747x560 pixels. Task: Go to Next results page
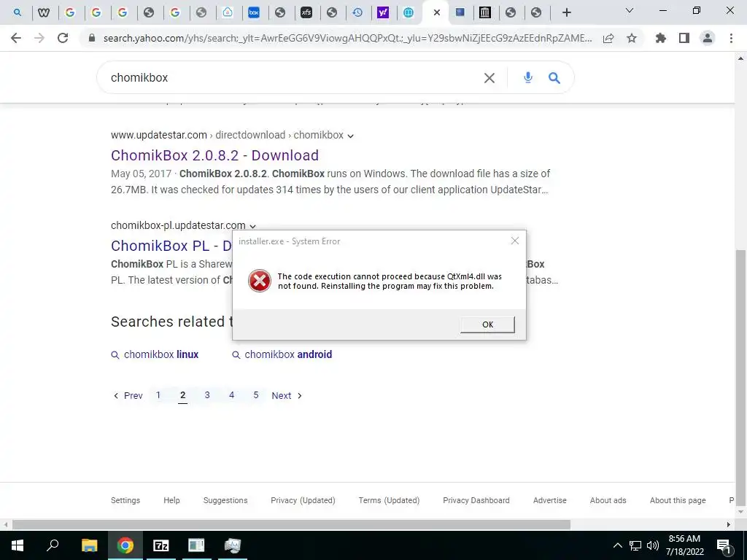coord(287,396)
